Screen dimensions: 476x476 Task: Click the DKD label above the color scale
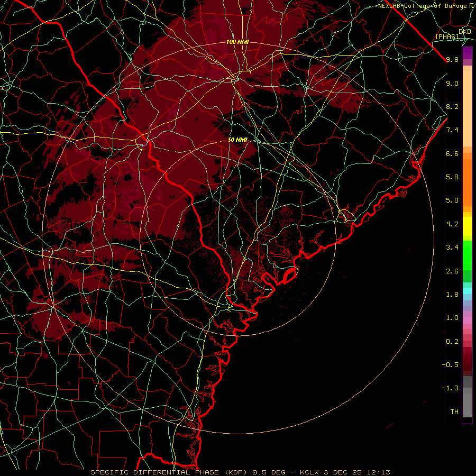464,32
